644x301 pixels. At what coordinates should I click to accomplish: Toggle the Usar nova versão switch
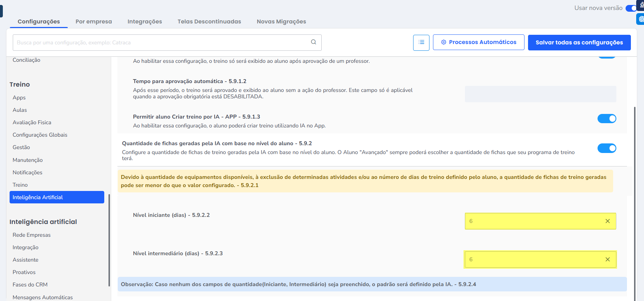[631, 8]
